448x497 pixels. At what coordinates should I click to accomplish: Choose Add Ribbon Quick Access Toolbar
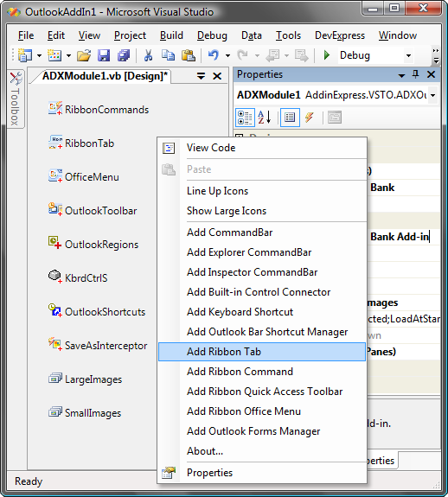click(262, 392)
